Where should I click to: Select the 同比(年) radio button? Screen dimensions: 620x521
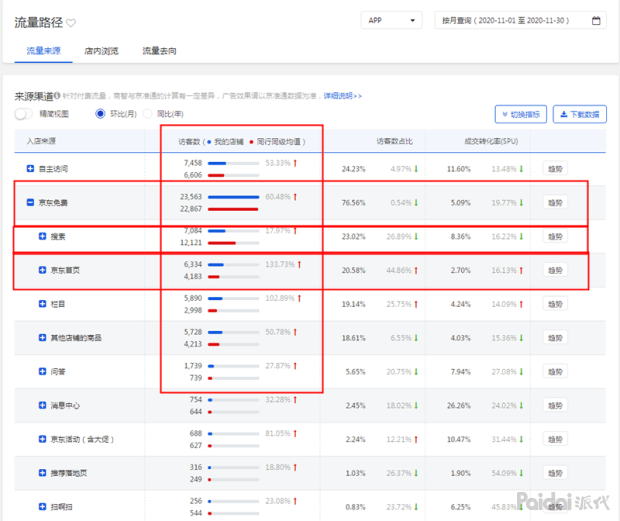point(147,114)
